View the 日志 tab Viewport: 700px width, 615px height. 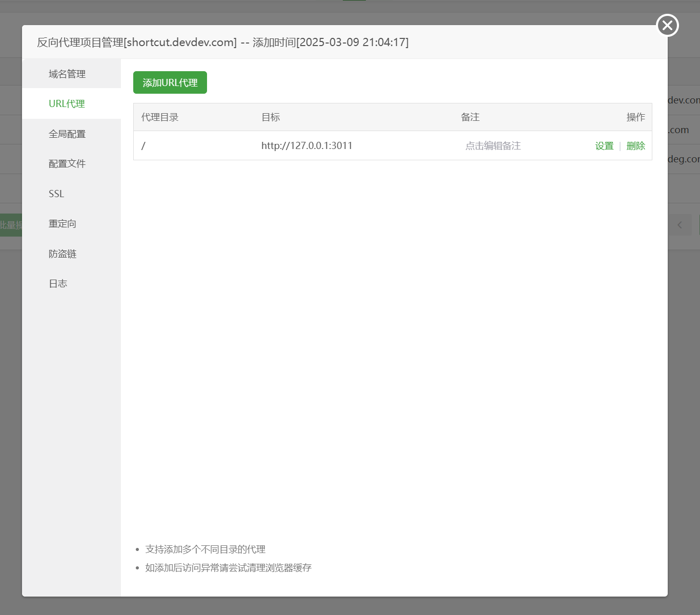pyautogui.click(x=58, y=284)
